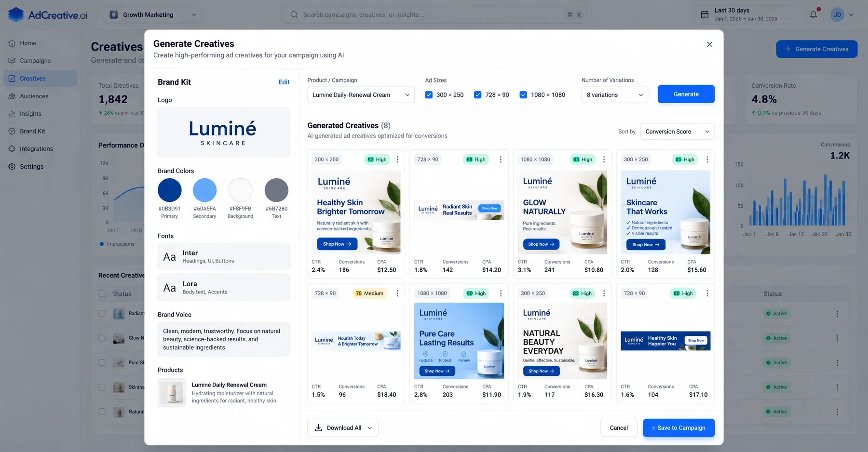Open row menu for first Active creative
Image resolution: width=868 pixels, height=452 pixels.
(x=837, y=314)
